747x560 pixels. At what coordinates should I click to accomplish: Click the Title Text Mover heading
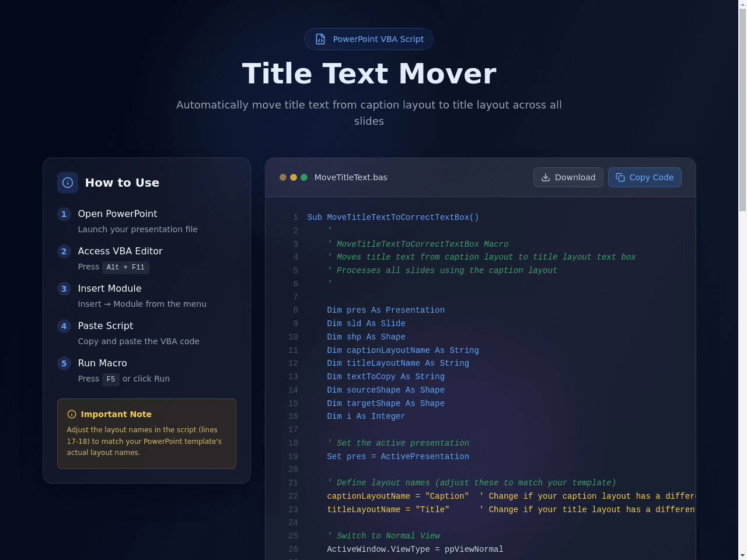[369, 73]
